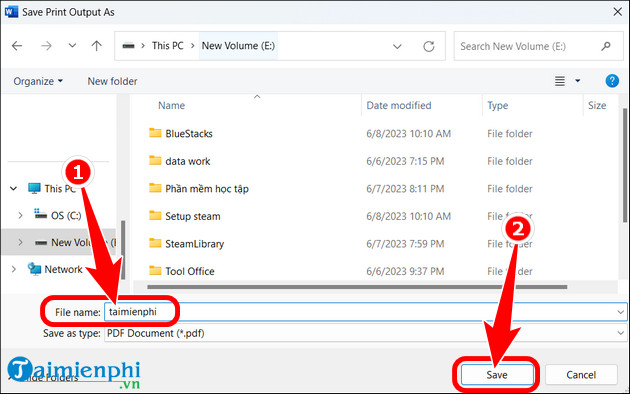Click the BlueStacks folder icon
630x394 pixels.
(x=155, y=133)
